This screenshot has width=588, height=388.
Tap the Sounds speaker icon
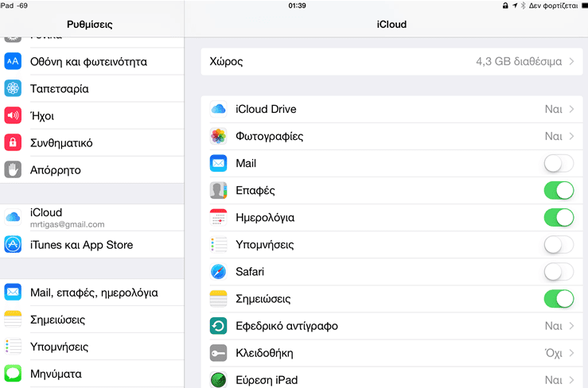point(13,115)
